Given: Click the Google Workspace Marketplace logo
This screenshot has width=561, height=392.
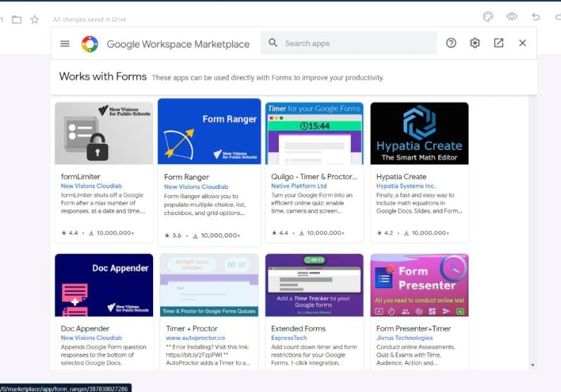Looking at the screenshot, I should pyautogui.click(x=90, y=44).
